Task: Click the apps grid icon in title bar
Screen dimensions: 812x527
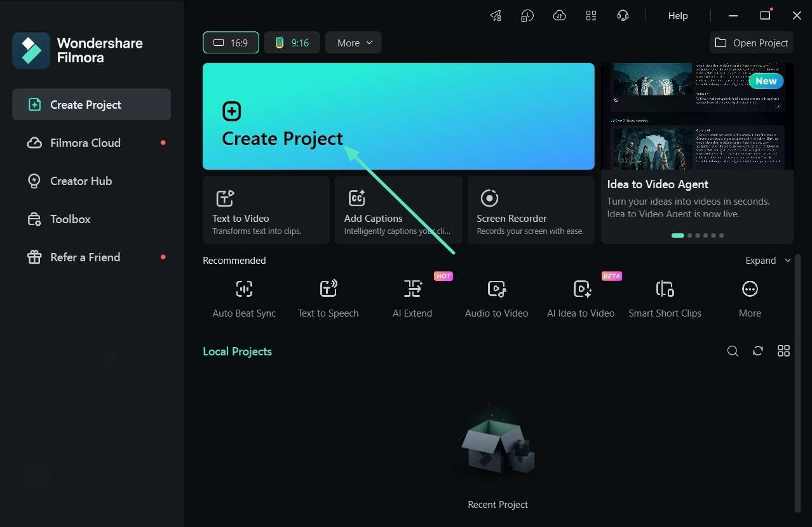Action: tap(592, 15)
